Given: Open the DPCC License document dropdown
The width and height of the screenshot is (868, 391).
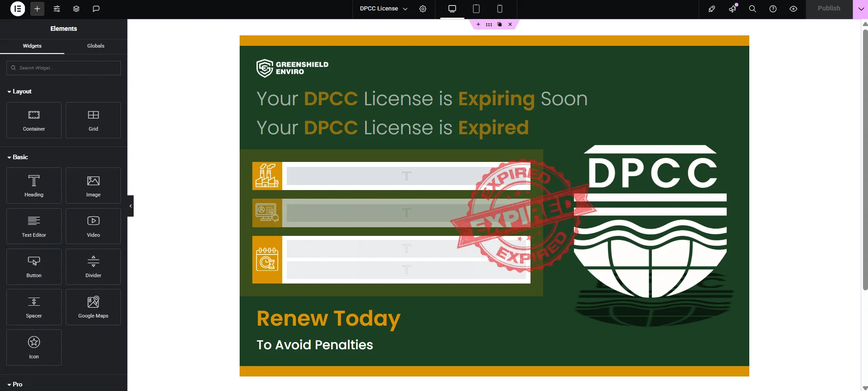Looking at the screenshot, I should coord(383,9).
